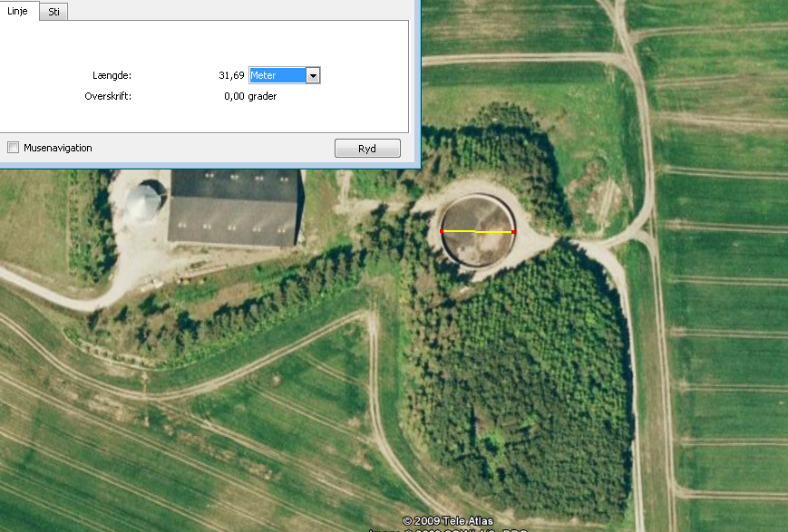Click the Længde value 31,69

[x=232, y=76]
